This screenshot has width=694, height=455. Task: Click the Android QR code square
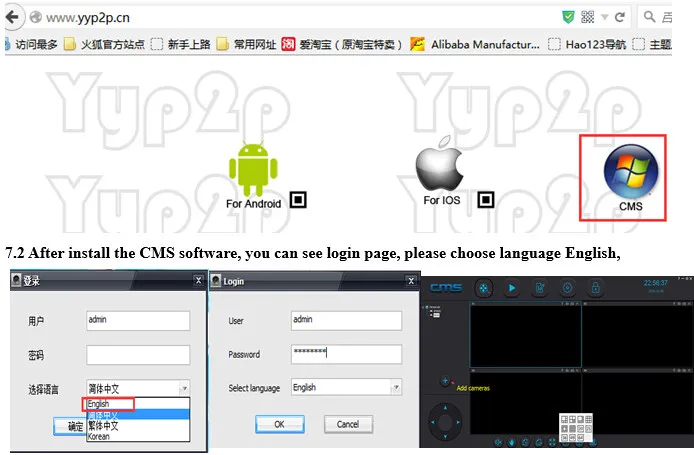point(298,200)
